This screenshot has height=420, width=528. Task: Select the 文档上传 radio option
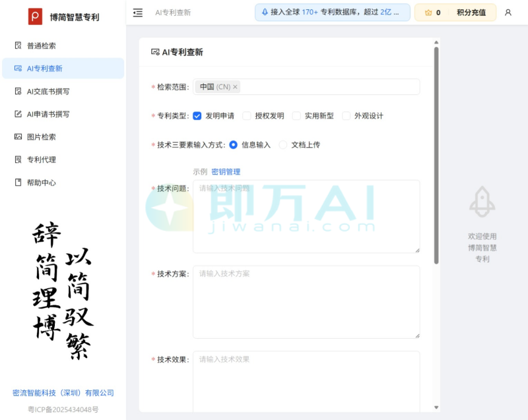284,144
